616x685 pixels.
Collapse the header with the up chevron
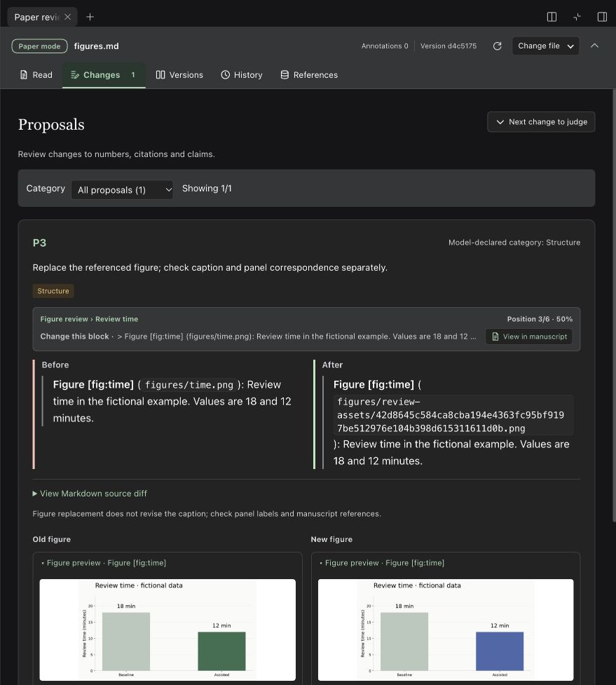(x=594, y=46)
